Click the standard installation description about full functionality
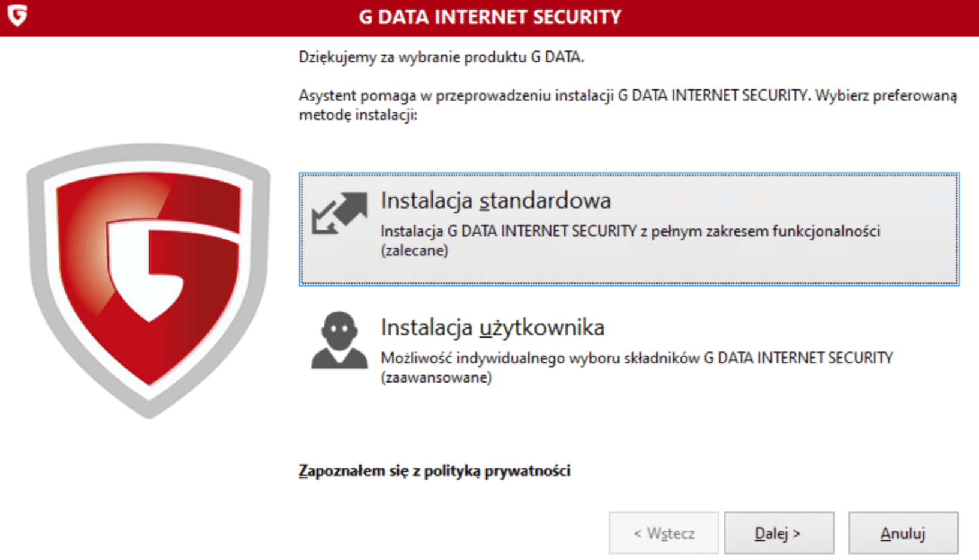Viewport: 979px width, 560px height. click(x=630, y=231)
